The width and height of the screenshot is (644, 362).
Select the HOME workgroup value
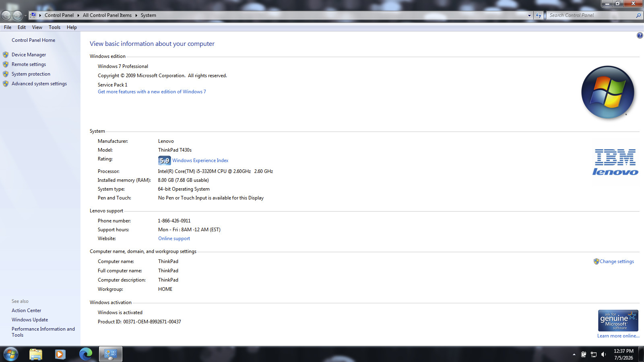coord(165,289)
